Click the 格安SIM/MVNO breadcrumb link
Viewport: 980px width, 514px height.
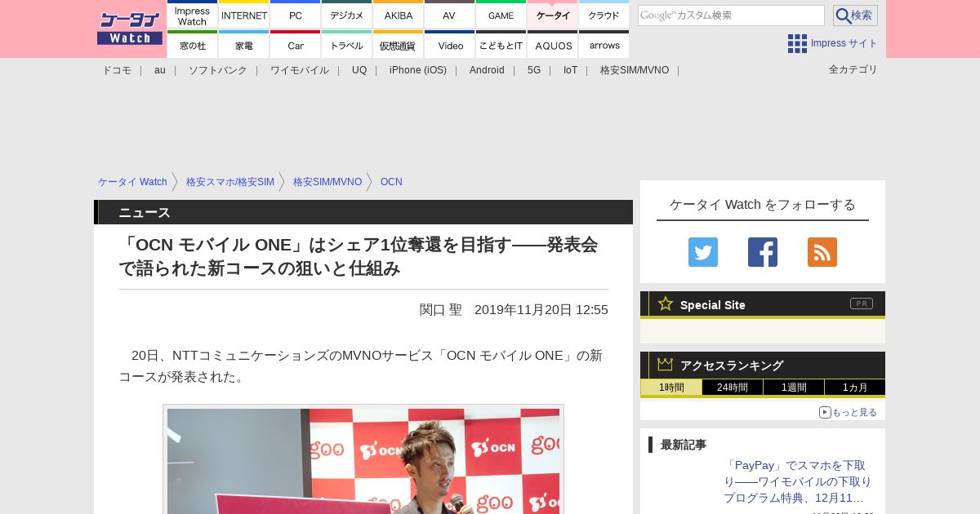tap(327, 182)
